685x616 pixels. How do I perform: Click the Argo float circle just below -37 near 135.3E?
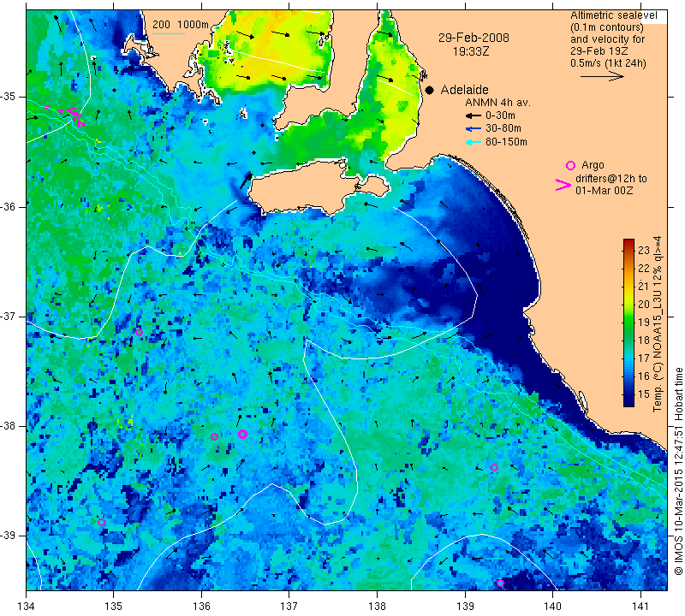coord(139,332)
